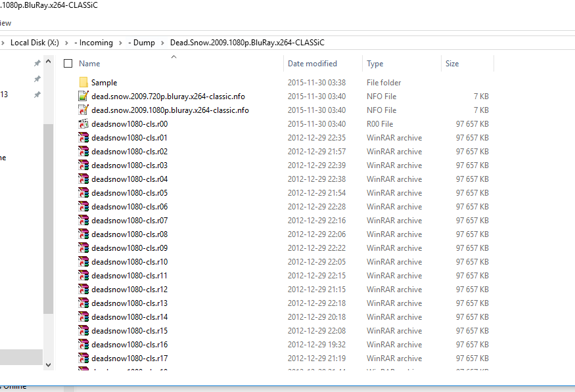
Task: Click the Dead.Snow.2009.1080p.BluRay.x264-CLASSiC breadcrumb
Action: [247, 43]
